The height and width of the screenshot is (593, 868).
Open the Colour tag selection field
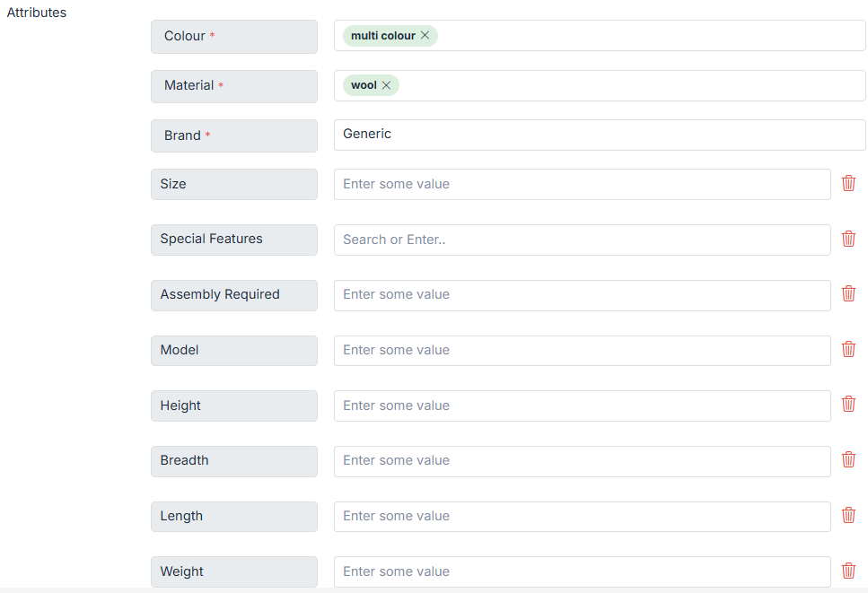646,36
